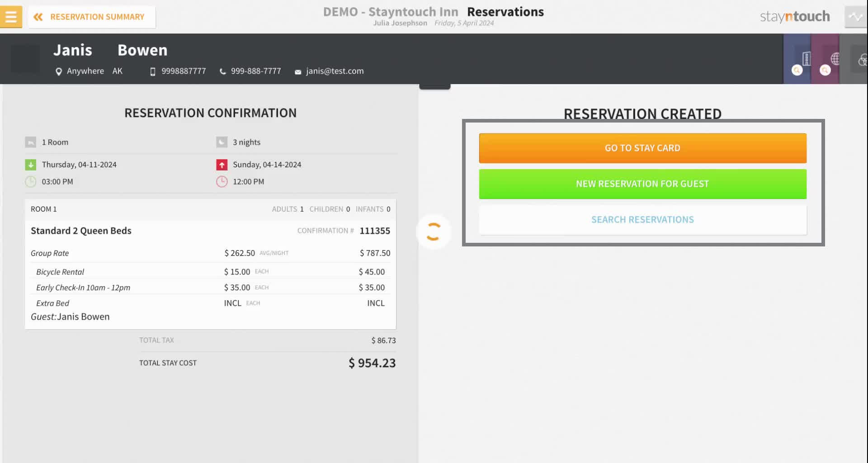Open the company card building icon

coord(807,58)
